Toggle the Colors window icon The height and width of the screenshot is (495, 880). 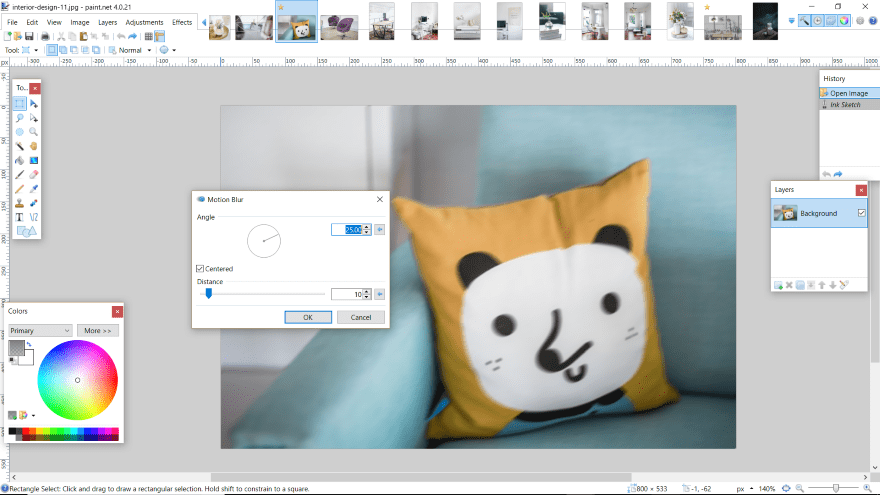click(x=846, y=21)
